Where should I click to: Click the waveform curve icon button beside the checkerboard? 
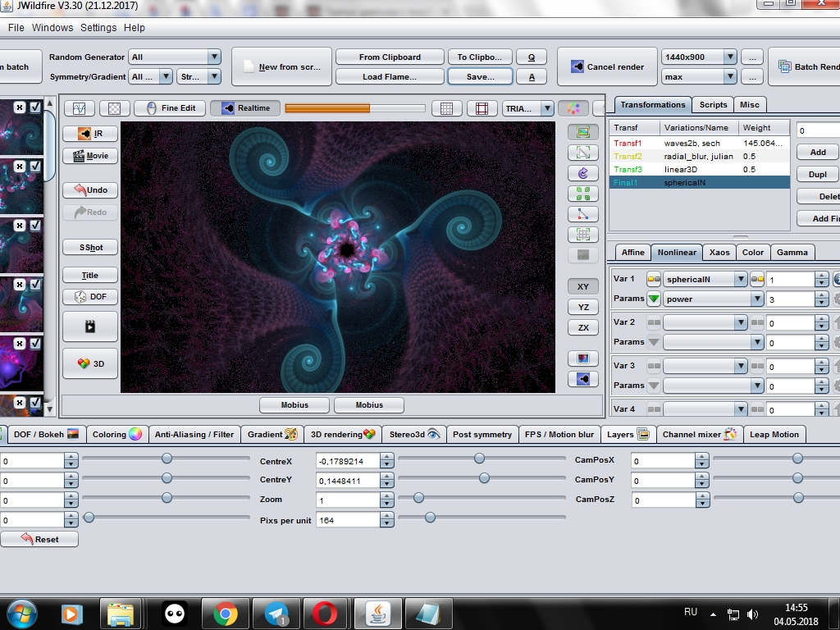click(80, 108)
